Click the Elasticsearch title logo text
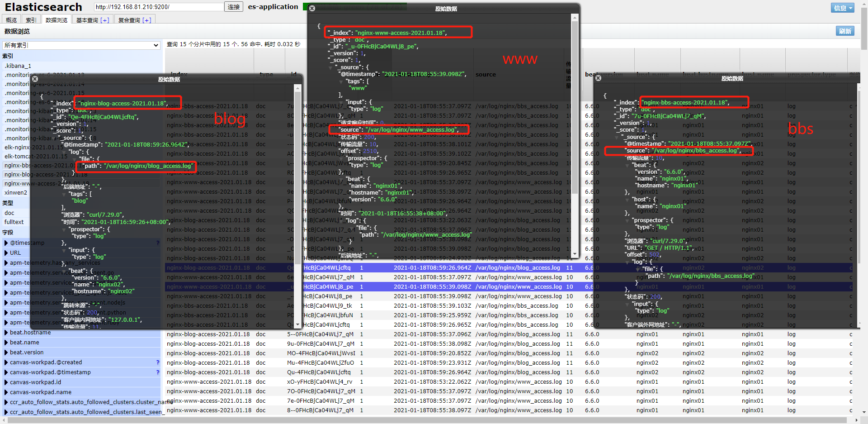The image size is (868, 424). (x=43, y=7)
